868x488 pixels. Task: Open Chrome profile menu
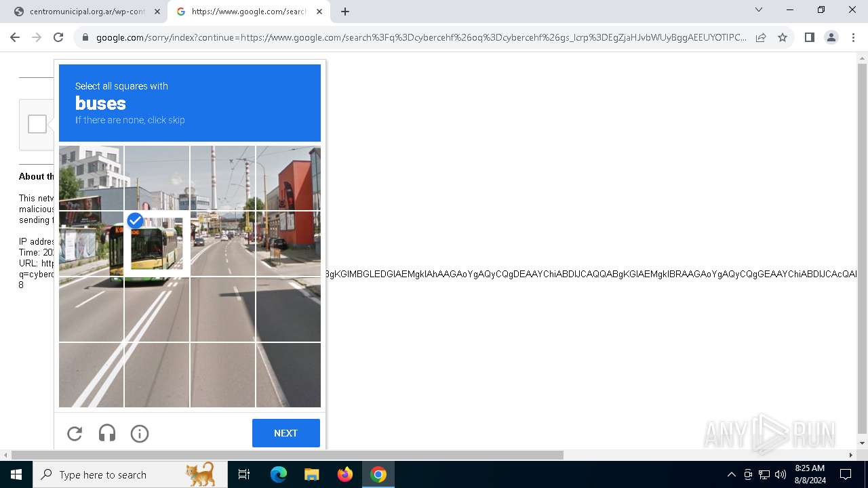point(831,37)
